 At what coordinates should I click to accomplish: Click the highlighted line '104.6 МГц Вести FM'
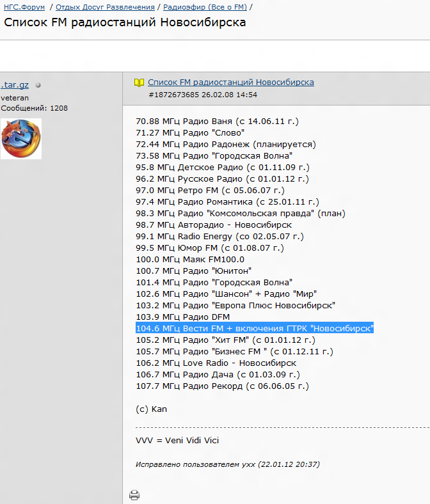(255, 329)
